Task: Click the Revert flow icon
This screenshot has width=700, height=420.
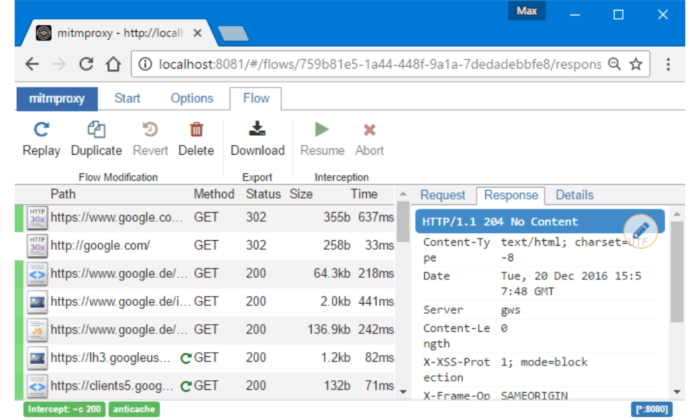Action: [x=150, y=130]
